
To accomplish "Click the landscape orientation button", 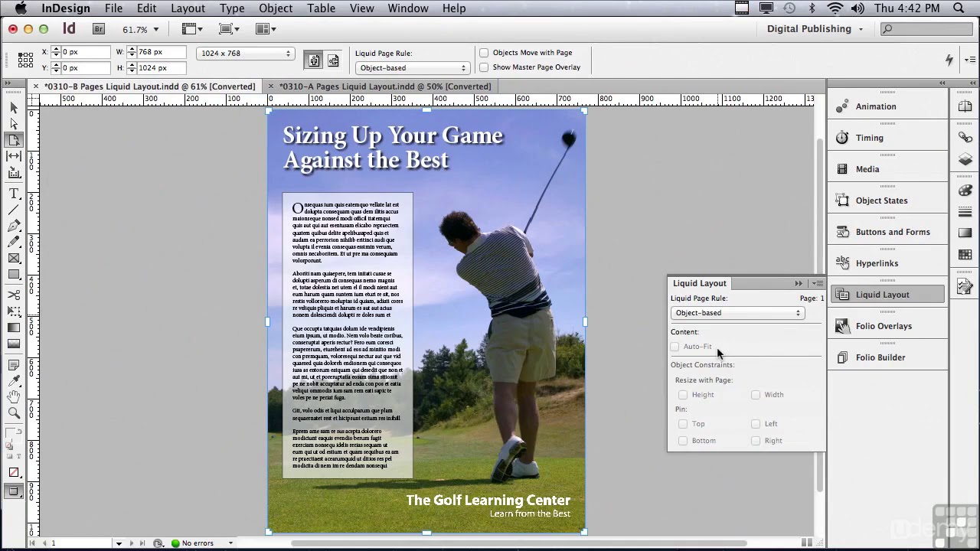I will click(x=333, y=60).
